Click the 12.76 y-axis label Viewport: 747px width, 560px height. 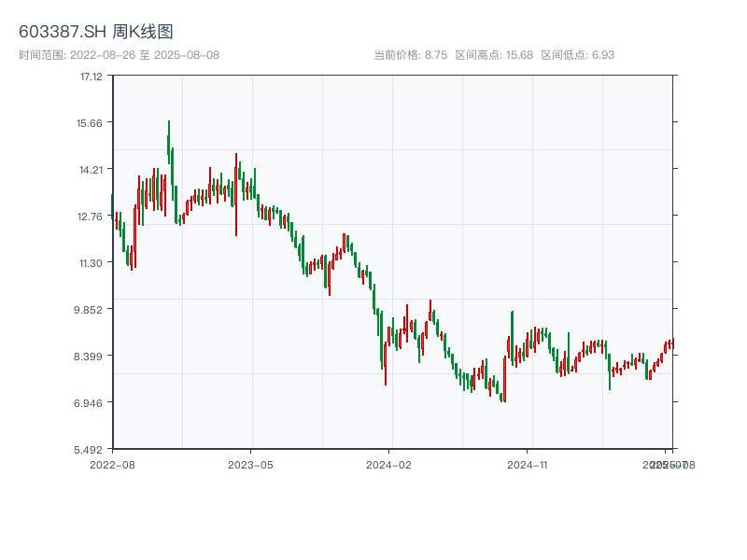91,217
